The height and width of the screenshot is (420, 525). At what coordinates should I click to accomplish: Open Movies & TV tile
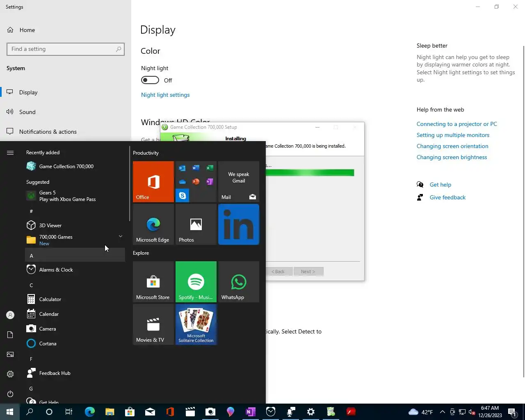point(153,324)
